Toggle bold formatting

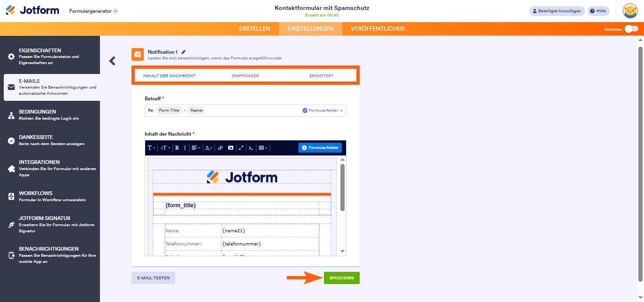(177, 148)
